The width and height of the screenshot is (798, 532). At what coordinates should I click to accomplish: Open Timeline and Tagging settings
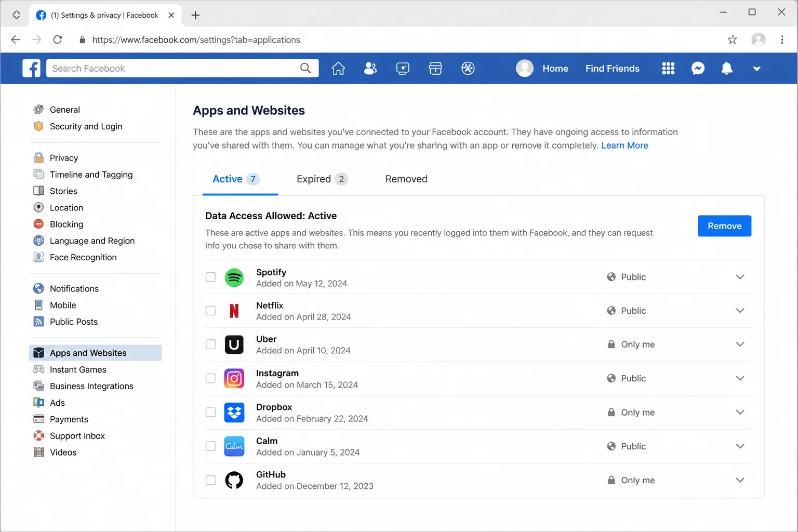pyautogui.click(x=83, y=175)
